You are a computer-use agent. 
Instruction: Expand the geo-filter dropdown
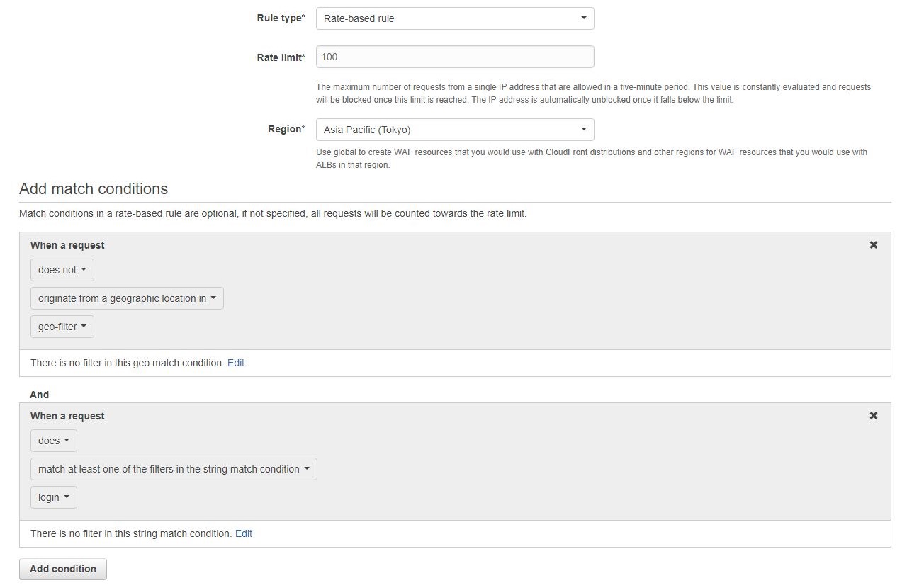tap(62, 327)
